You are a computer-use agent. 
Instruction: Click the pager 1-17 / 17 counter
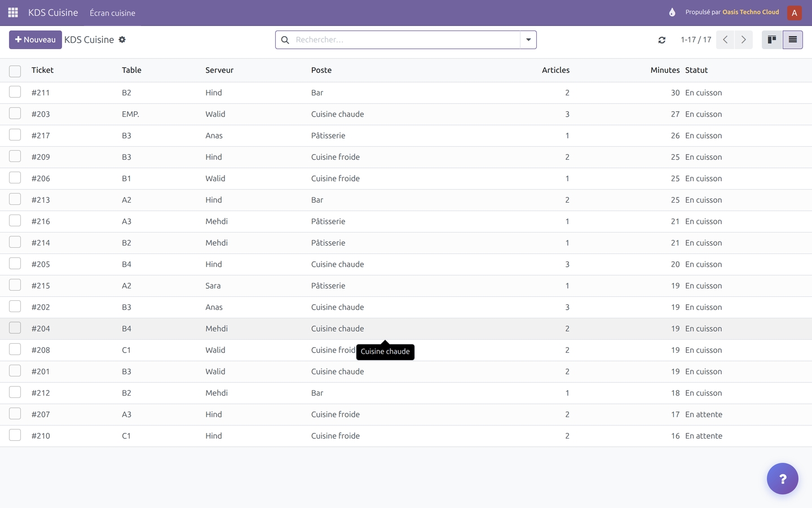696,40
